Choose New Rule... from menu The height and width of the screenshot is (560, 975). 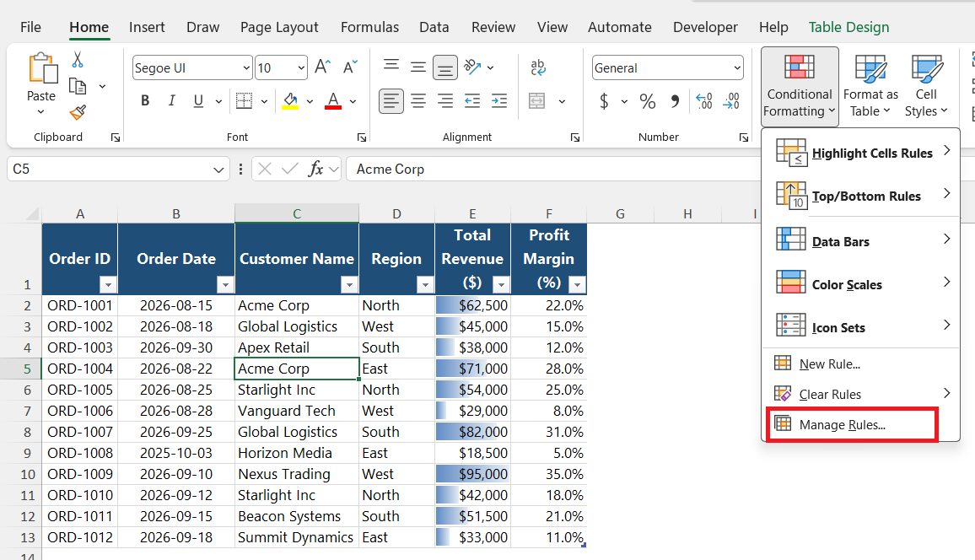click(863, 364)
